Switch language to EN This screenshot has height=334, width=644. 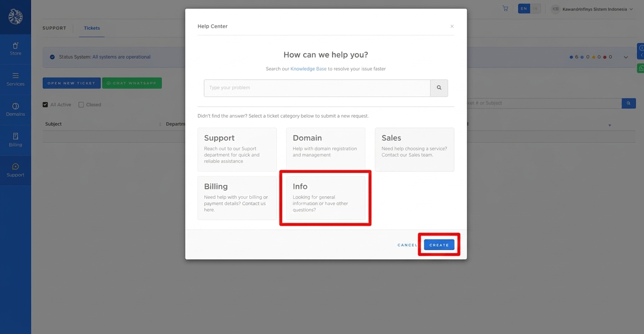pyautogui.click(x=524, y=9)
